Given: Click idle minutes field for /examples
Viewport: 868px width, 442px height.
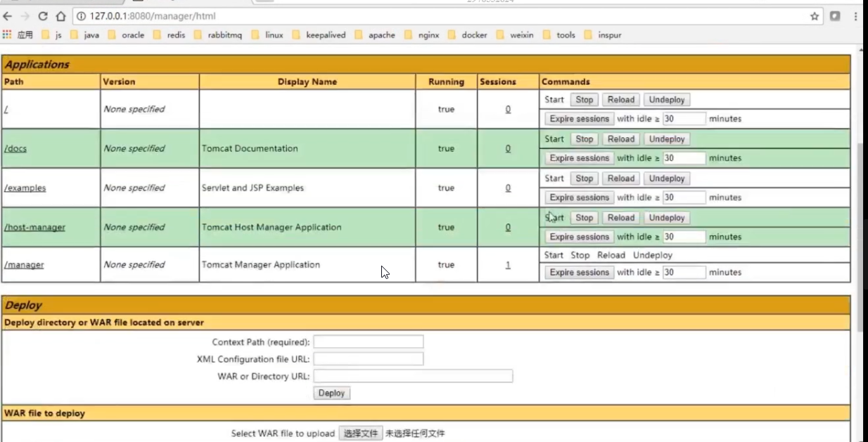Looking at the screenshot, I should [684, 197].
